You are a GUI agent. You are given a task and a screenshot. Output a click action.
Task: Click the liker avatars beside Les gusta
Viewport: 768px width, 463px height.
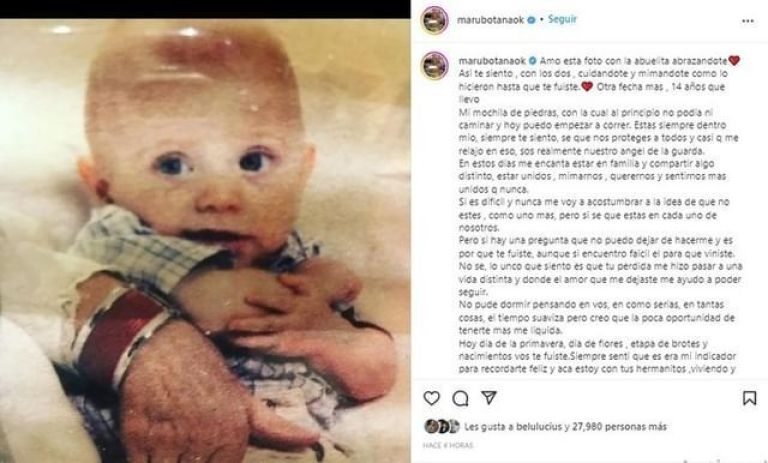click(x=441, y=426)
